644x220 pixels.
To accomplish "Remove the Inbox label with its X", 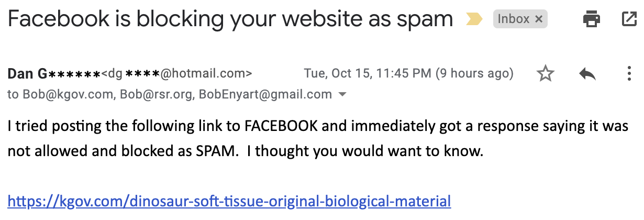I will [539, 20].
